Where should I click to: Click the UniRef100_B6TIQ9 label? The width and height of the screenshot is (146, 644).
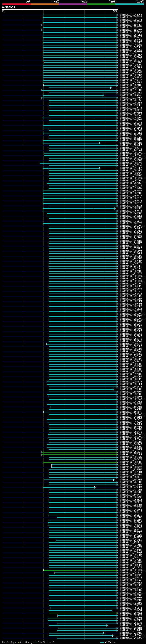click(x=131, y=58)
